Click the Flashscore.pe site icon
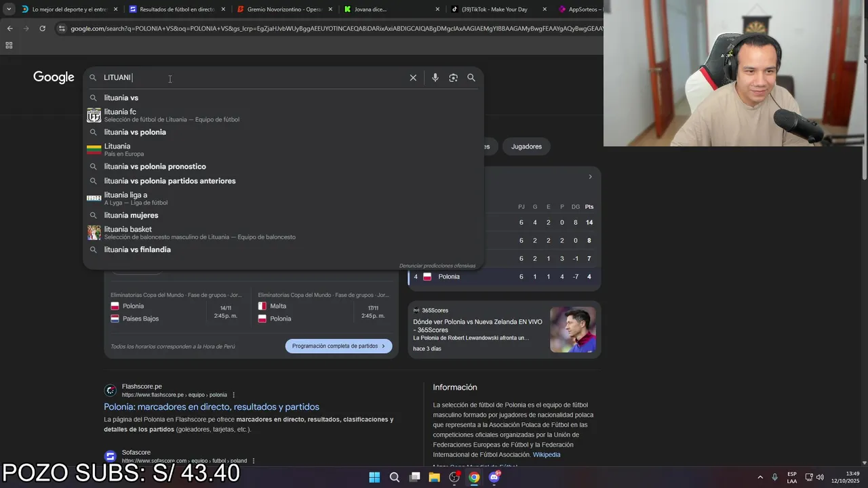The height and width of the screenshot is (488, 868). click(110, 390)
